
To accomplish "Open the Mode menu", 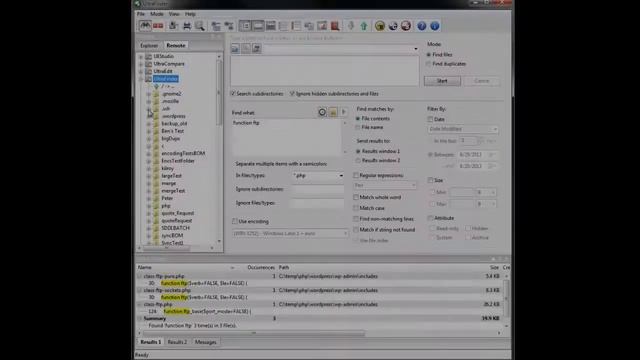I will 157,14.
